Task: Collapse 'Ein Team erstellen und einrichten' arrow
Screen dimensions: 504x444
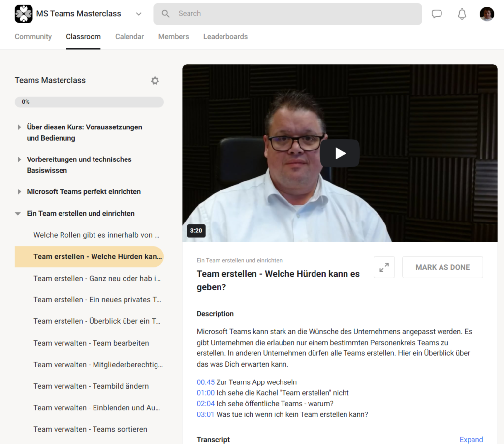Action: click(x=18, y=214)
